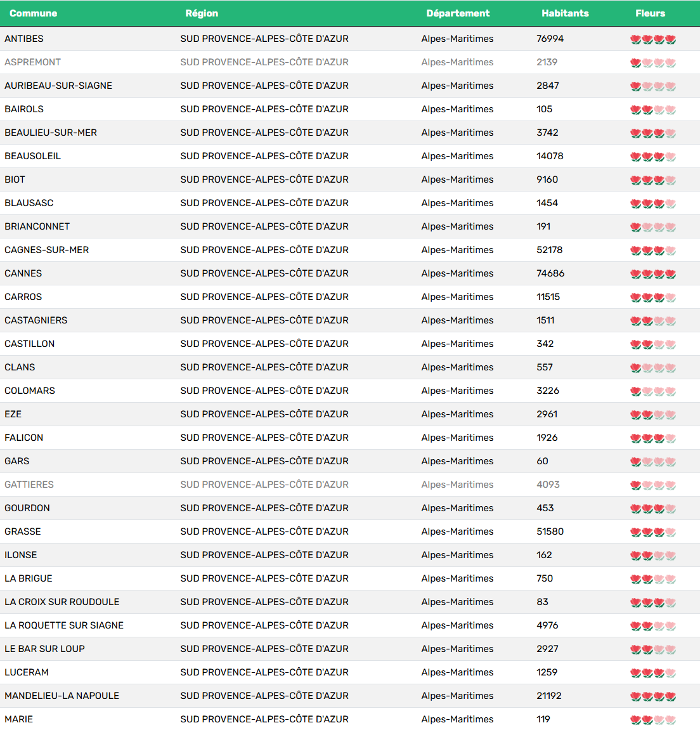Sort table by Région column header
Viewport: 700px width, 730px height.
[x=202, y=13]
